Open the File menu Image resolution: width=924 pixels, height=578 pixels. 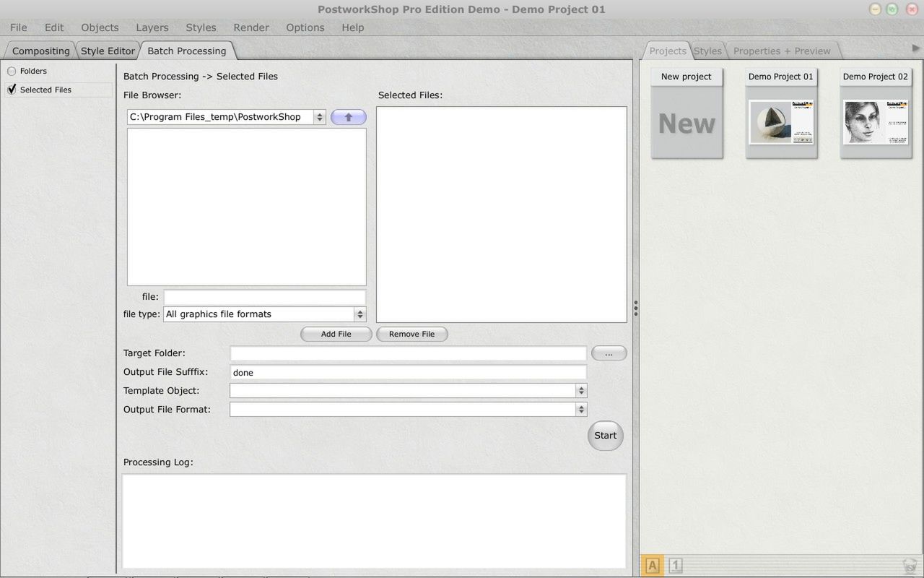click(19, 27)
